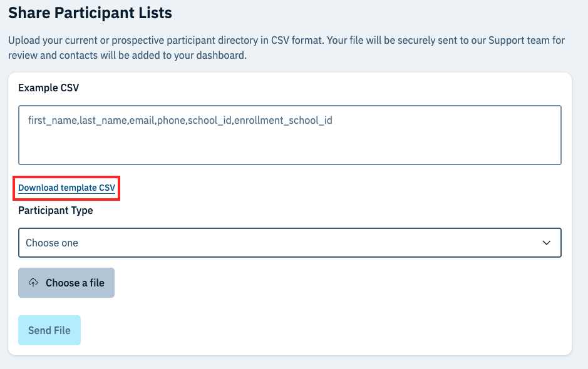Click the dropdown chevron arrow icon
The width and height of the screenshot is (588, 369).
[546, 243]
